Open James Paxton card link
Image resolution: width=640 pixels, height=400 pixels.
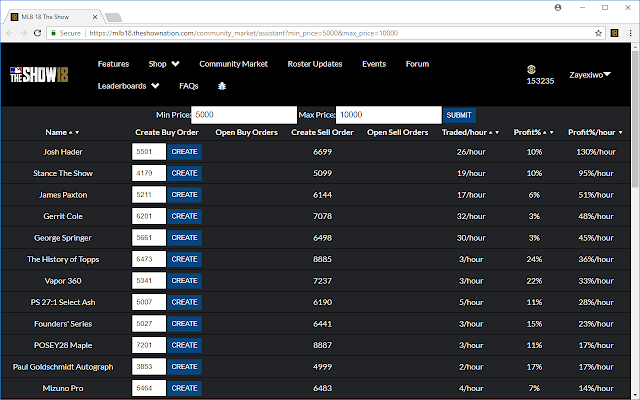click(63, 195)
